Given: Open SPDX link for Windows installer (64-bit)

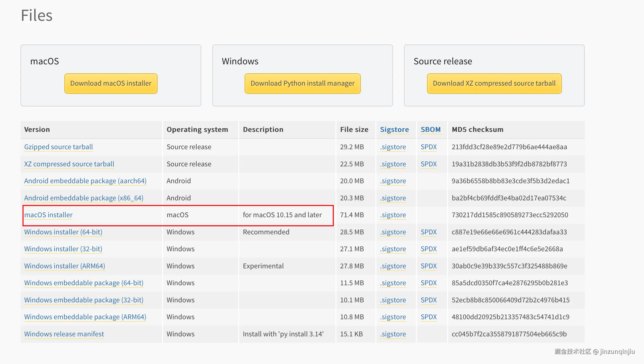Looking at the screenshot, I should coord(428,232).
